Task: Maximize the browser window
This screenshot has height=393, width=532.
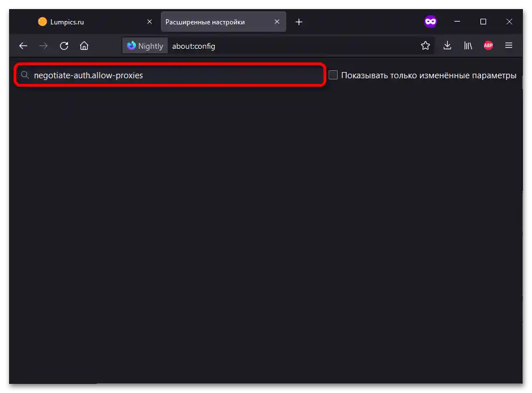Action: 483,22
